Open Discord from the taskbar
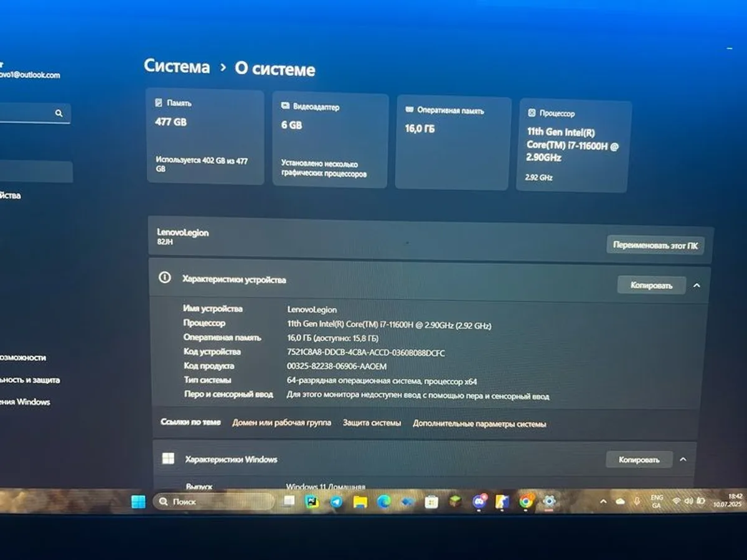This screenshot has width=747, height=560. click(x=479, y=502)
